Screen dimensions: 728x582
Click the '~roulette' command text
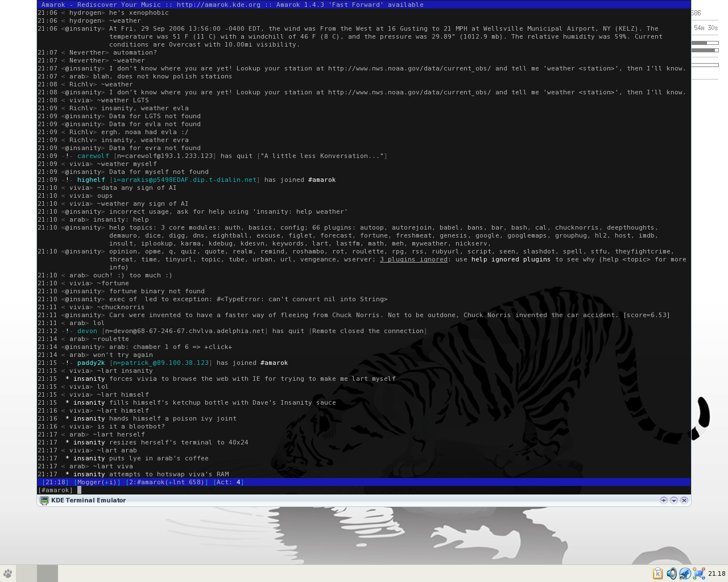[111, 339]
